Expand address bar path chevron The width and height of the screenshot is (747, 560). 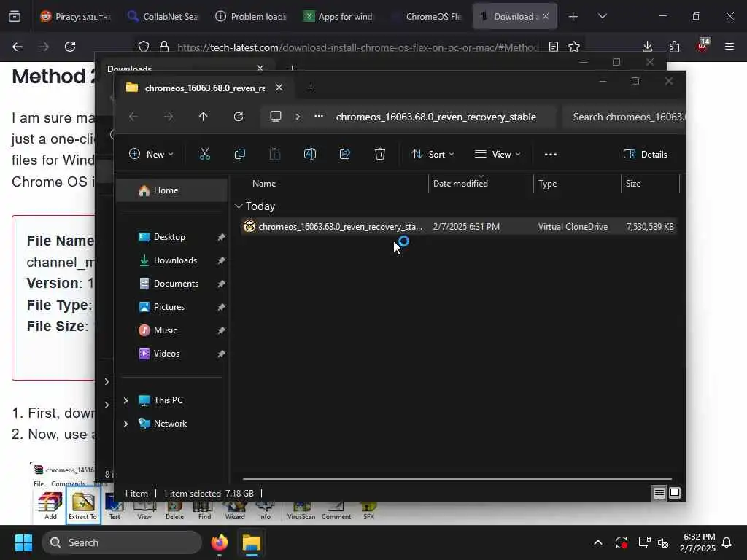(298, 117)
